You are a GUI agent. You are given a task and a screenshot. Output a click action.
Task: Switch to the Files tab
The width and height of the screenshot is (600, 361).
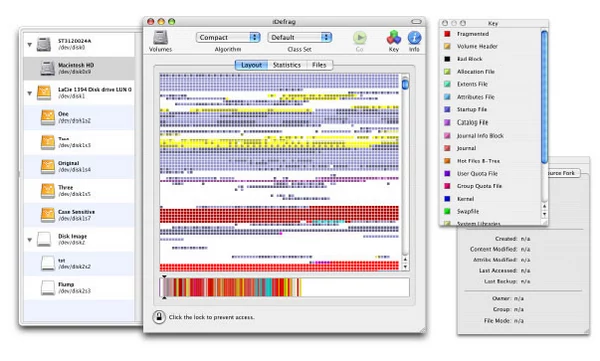319,65
